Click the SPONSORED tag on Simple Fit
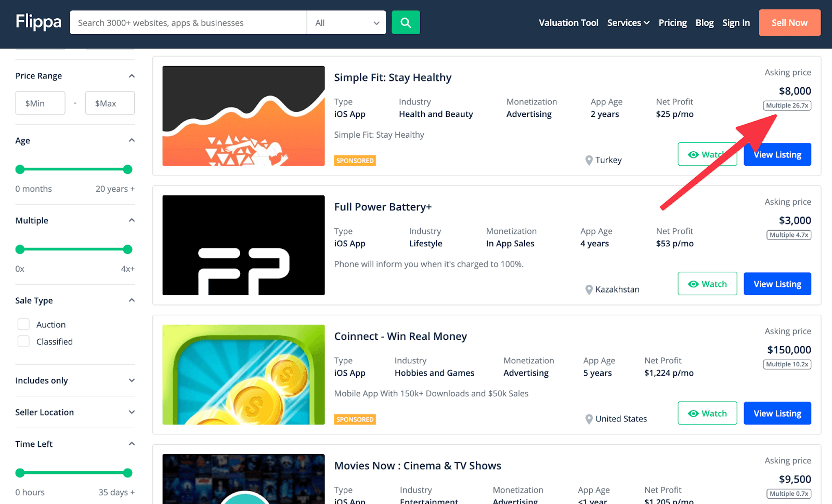This screenshot has height=504, width=832. pos(355,161)
